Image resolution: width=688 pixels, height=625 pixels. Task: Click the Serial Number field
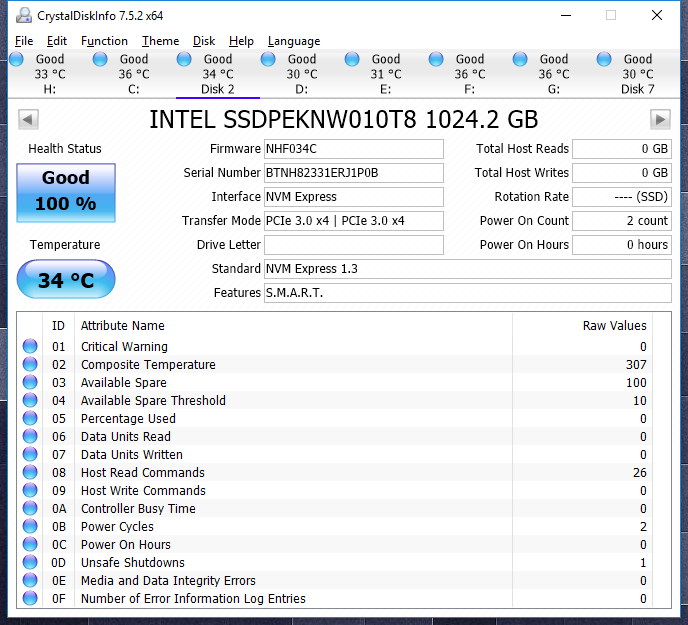click(x=353, y=173)
